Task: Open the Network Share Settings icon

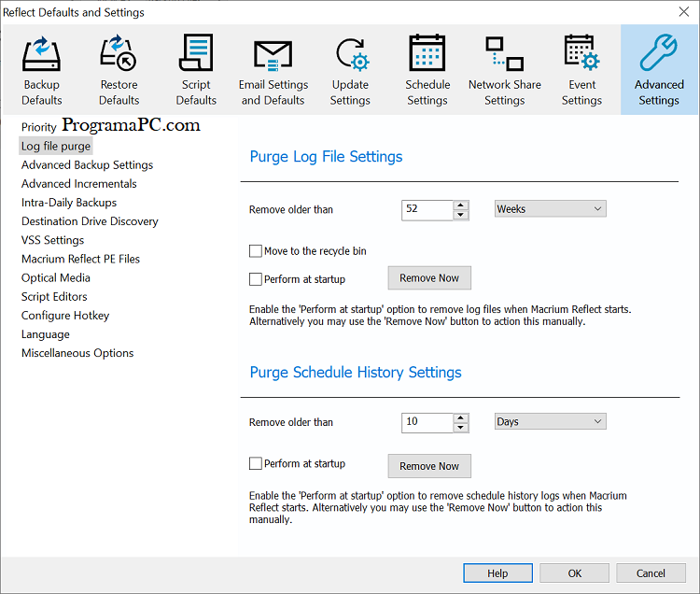Action: (x=504, y=54)
